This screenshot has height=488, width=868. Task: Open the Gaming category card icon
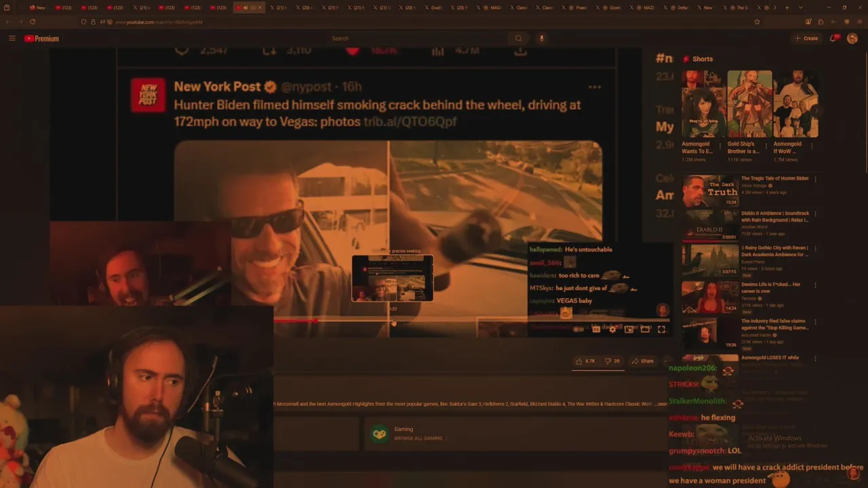[380, 434]
